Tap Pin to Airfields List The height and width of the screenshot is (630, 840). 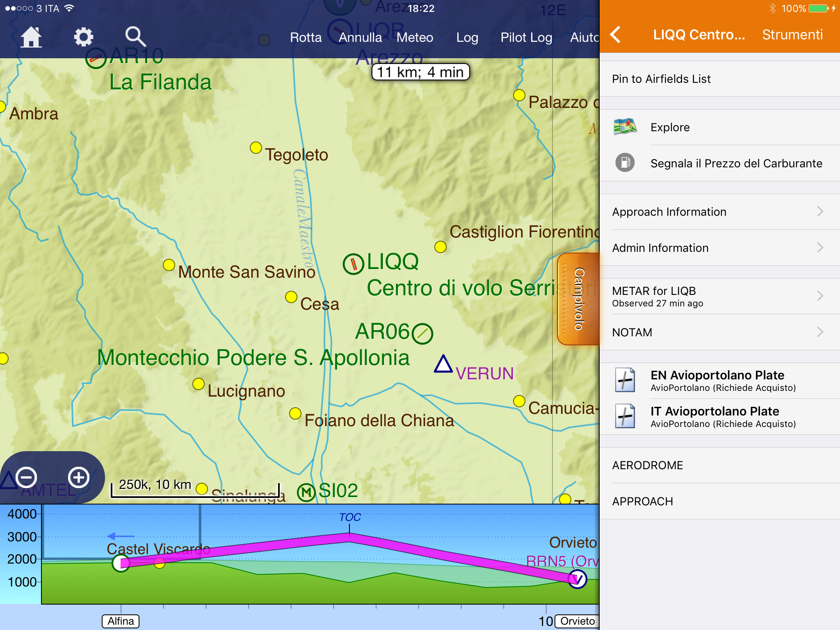click(x=661, y=79)
